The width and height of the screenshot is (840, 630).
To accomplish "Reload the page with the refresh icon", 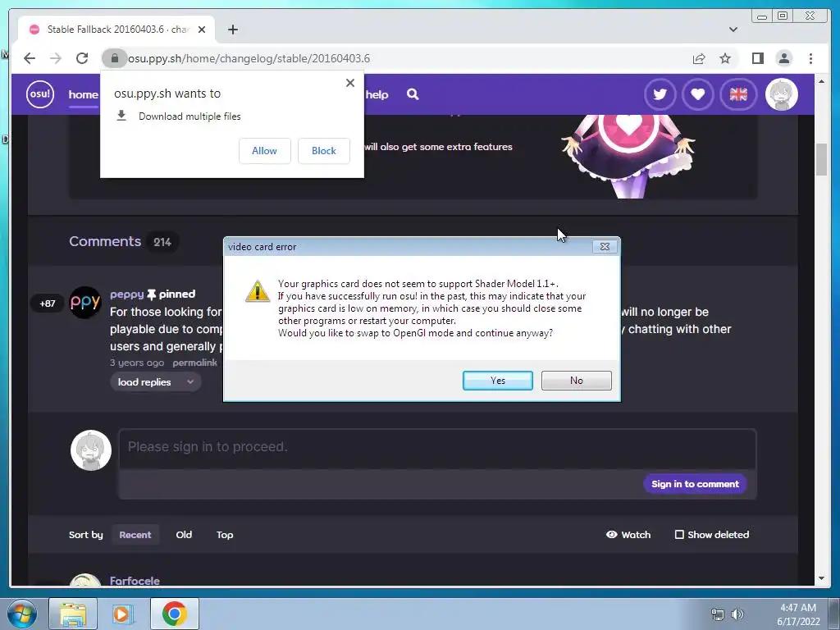I will (82, 58).
